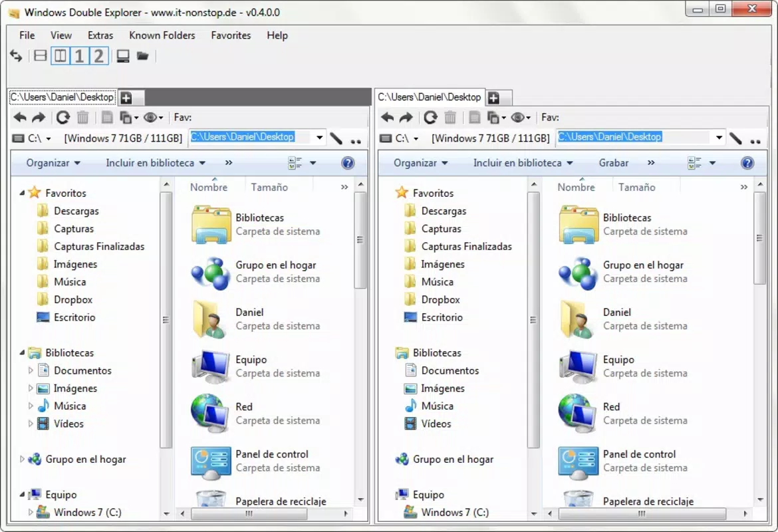Image resolution: width=778 pixels, height=532 pixels.
Task: Click the diagonal line icon in right pane
Action: 736,138
